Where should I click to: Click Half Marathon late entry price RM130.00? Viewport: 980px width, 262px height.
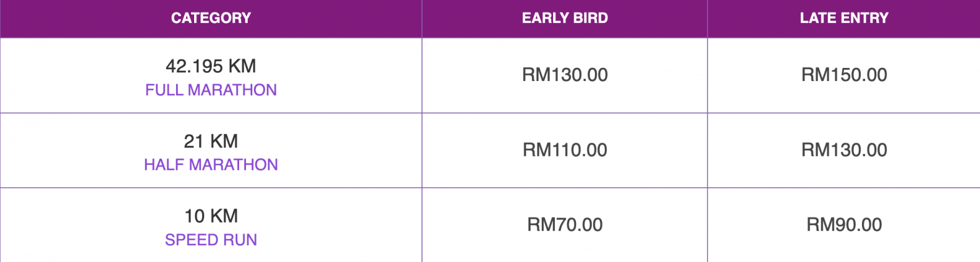click(x=844, y=150)
